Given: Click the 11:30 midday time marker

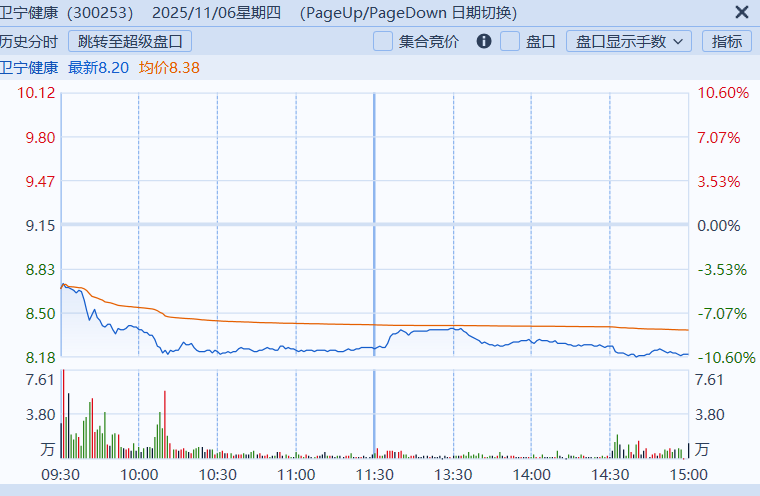Looking at the screenshot, I should tap(374, 474).
